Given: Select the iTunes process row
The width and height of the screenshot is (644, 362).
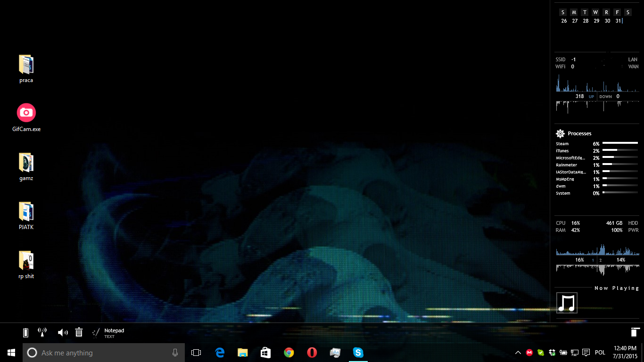Looking at the screenshot, I should 597,150.
